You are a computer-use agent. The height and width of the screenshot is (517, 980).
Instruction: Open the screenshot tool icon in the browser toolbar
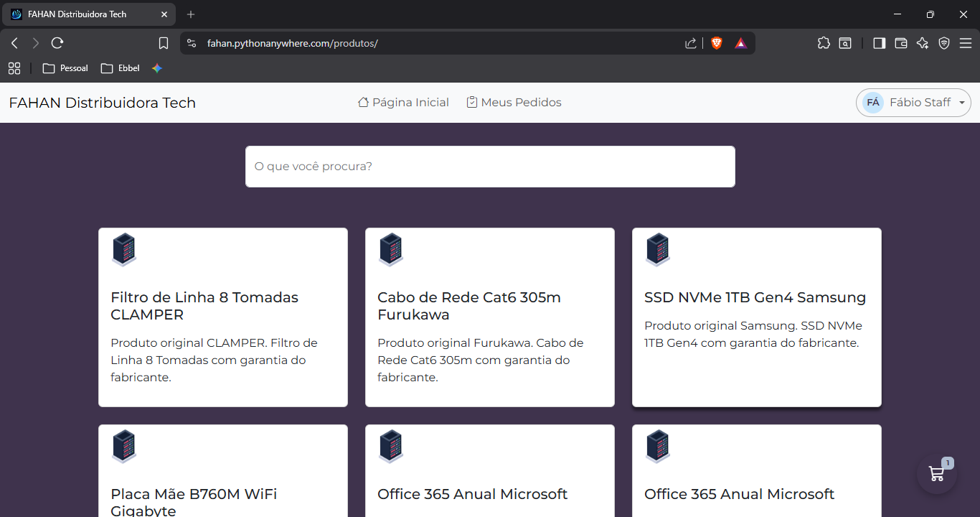pos(846,43)
